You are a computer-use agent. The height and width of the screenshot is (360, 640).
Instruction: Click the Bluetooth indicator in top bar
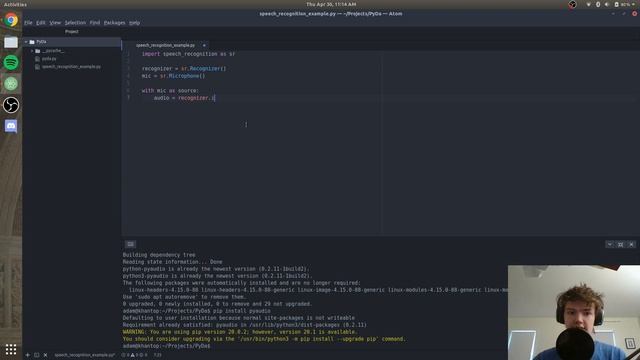click(598, 4)
